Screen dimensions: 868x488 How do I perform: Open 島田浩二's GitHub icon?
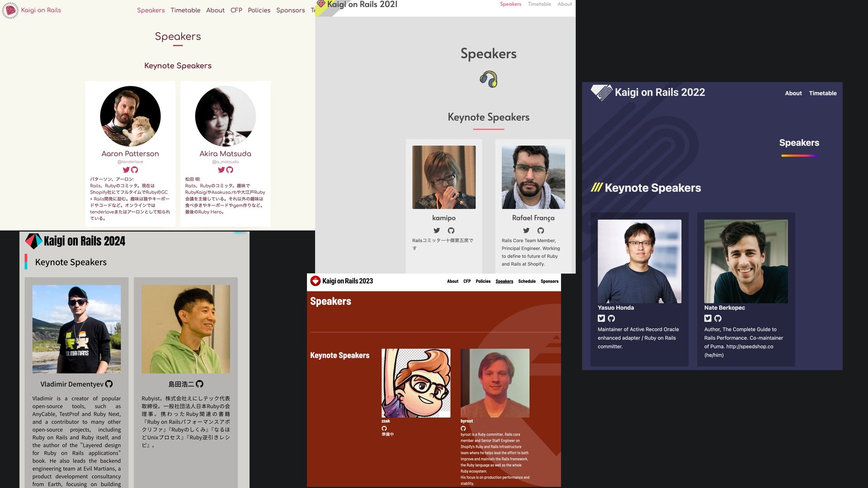click(x=199, y=384)
